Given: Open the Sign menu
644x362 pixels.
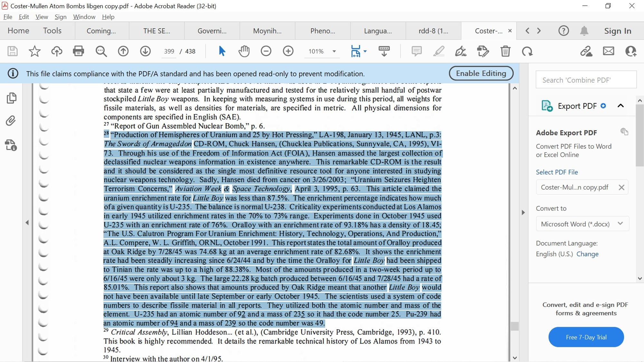Looking at the screenshot, I should 61,17.
